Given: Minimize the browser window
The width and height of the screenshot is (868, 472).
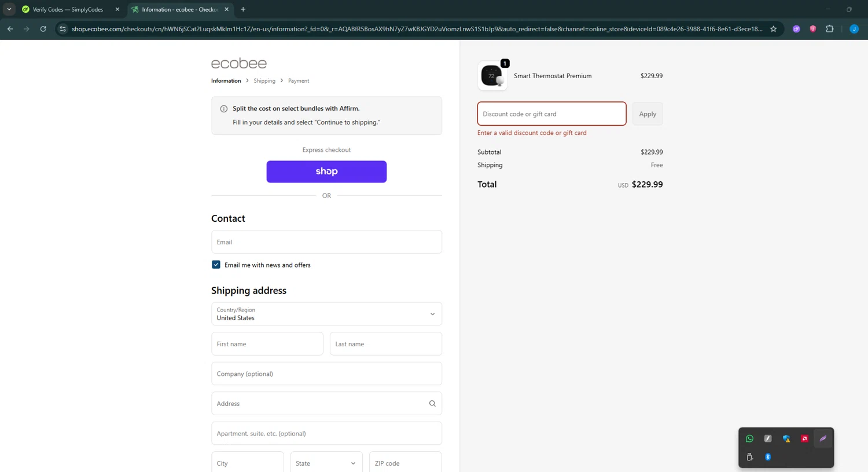Looking at the screenshot, I should tap(828, 9).
